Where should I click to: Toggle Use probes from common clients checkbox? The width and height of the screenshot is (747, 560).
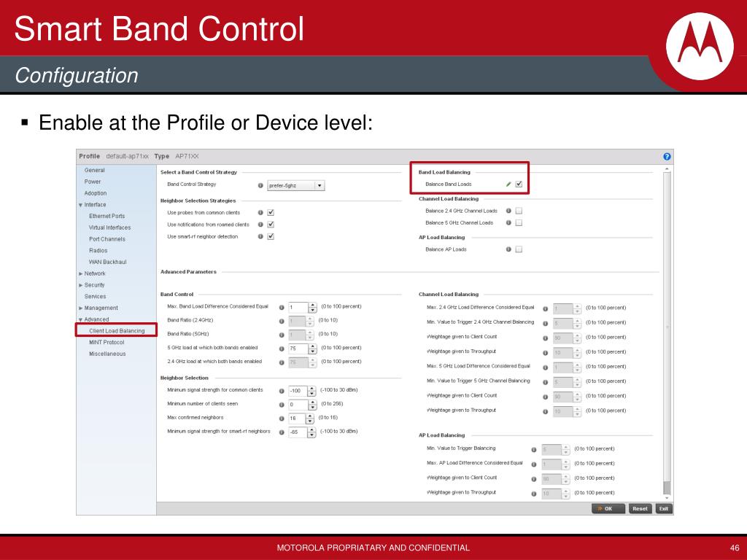coord(271,212)
